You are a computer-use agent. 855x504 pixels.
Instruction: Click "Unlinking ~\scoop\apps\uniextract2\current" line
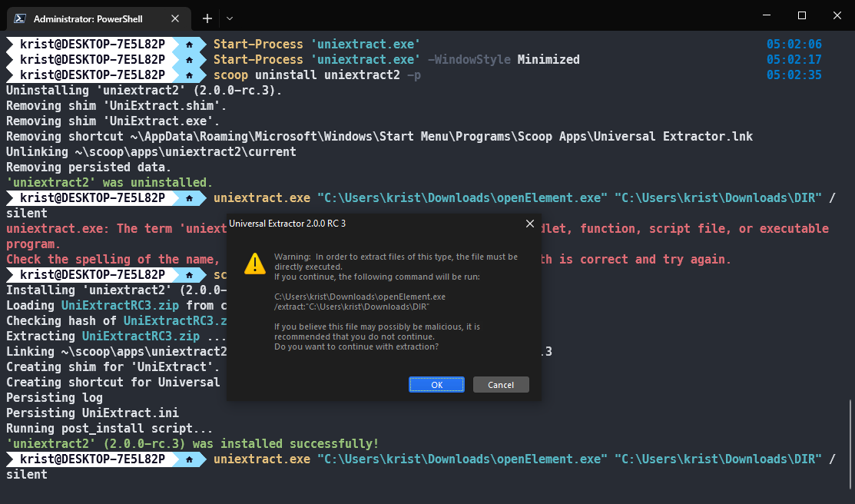151,151
